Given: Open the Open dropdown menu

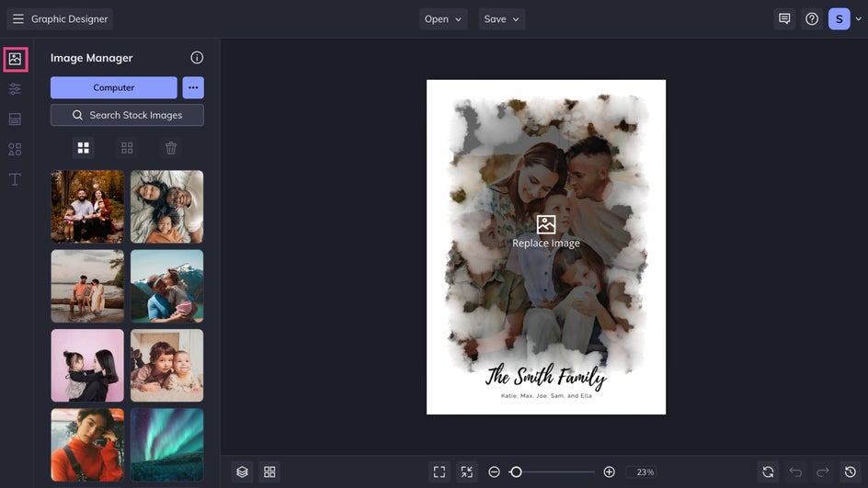Looking at the screenshot, I should coord(443,18).
